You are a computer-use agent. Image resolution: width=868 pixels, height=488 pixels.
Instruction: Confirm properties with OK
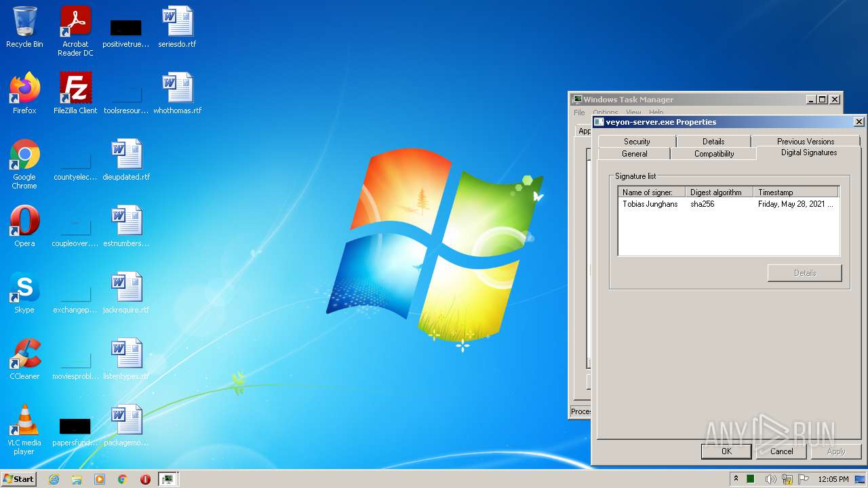[x=726, y=451]
